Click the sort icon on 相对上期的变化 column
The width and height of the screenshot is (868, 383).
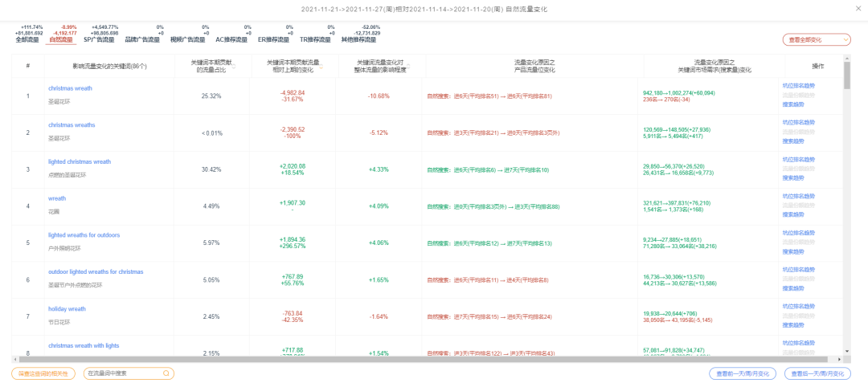(x=321, y=67)
